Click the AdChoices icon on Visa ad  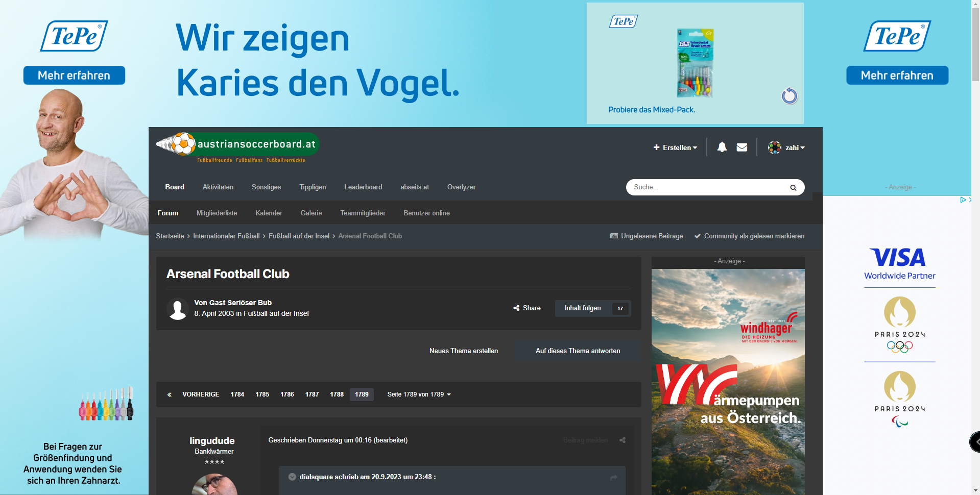coord(963,200)
